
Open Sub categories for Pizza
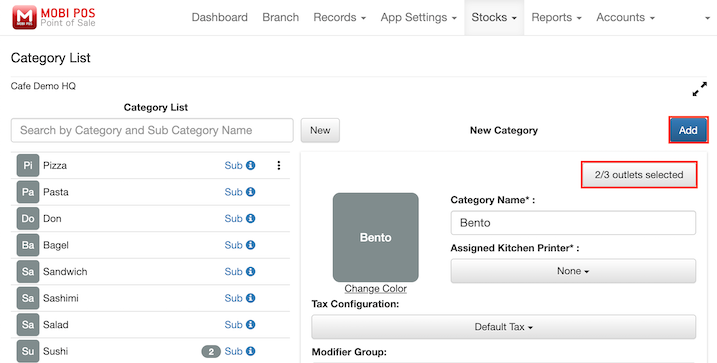point(233,165)
